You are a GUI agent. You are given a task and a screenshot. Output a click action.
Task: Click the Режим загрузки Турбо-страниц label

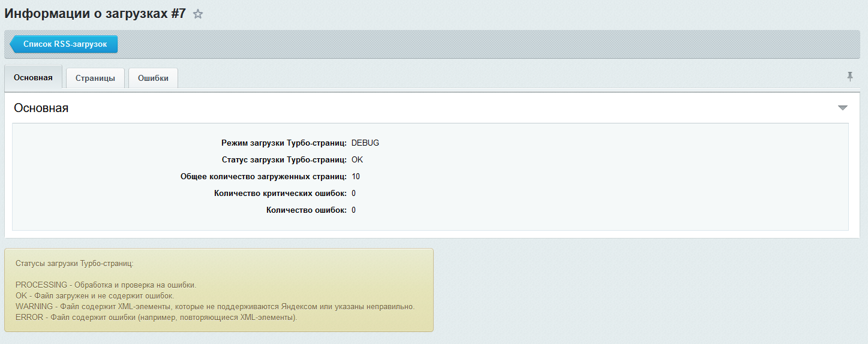tap(284, 143)
